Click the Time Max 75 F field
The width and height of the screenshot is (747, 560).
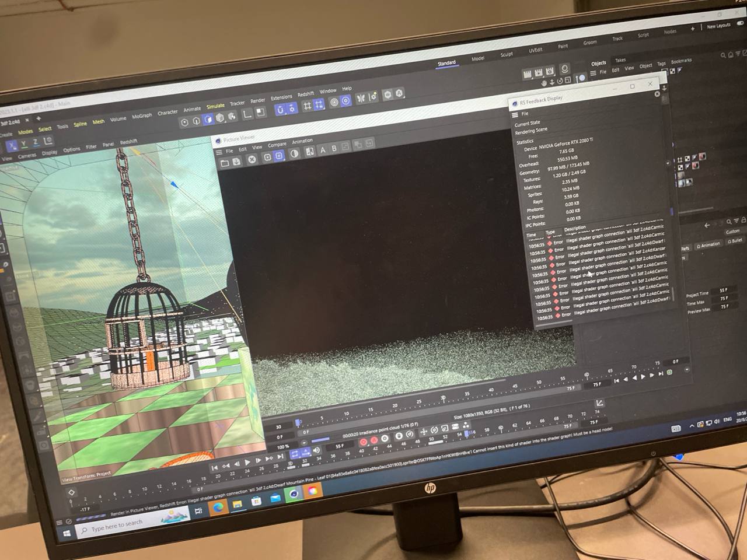point(724,298)
